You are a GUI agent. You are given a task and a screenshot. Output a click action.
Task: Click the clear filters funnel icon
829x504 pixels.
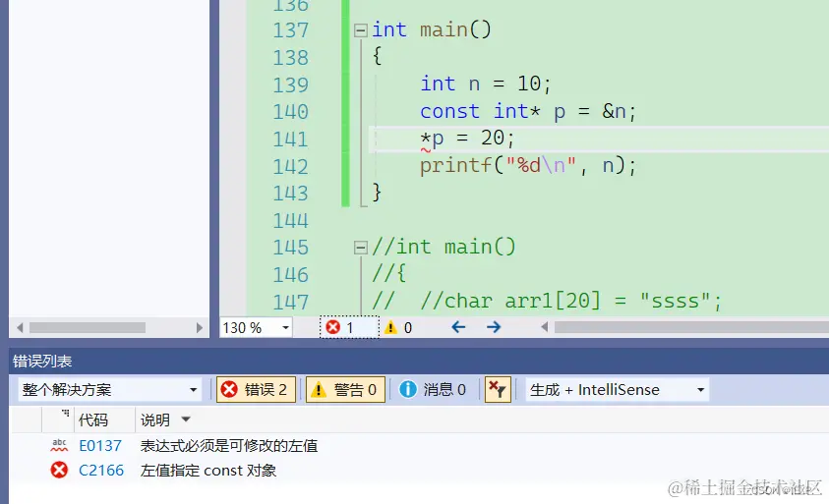pyautogui.click(x=498, y=390)
